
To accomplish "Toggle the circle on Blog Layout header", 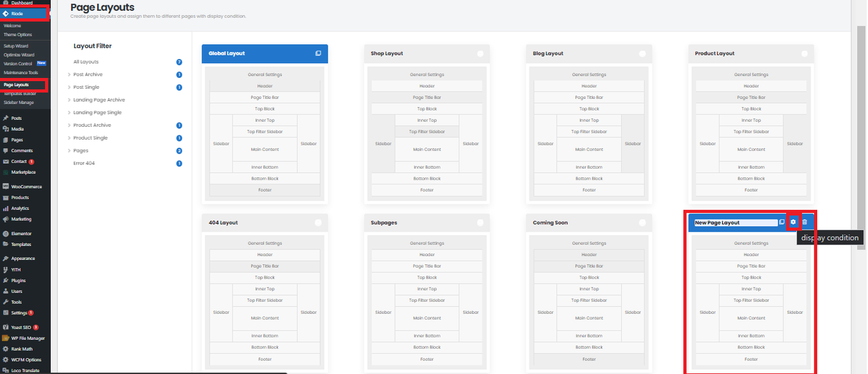I will (642, 54).
